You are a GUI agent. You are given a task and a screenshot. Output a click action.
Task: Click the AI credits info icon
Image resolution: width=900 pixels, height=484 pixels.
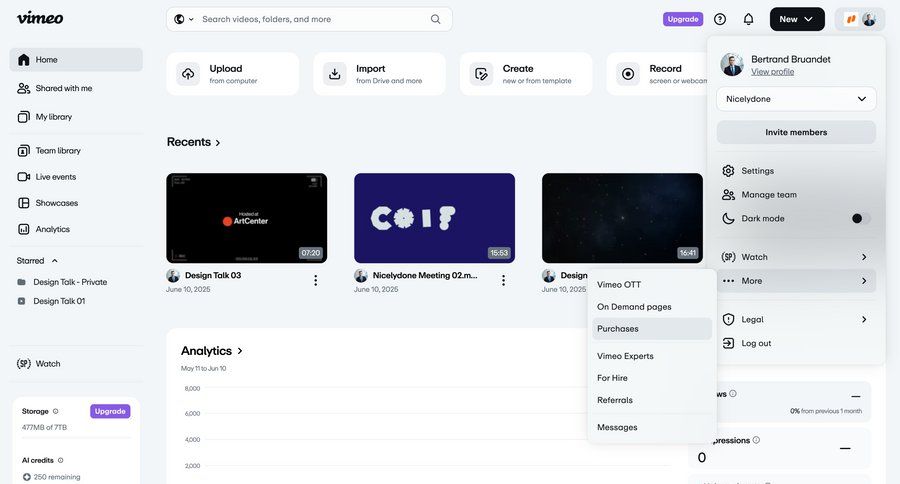click(60, 460)
